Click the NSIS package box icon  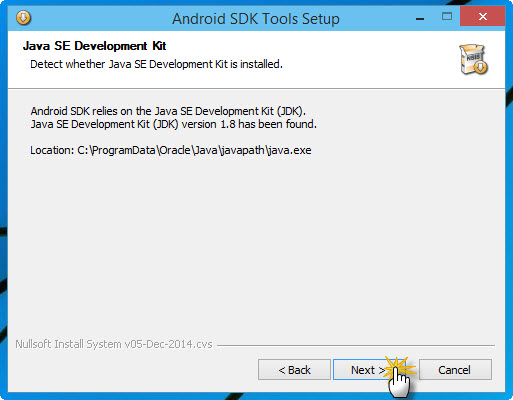[x=473, y=60]
